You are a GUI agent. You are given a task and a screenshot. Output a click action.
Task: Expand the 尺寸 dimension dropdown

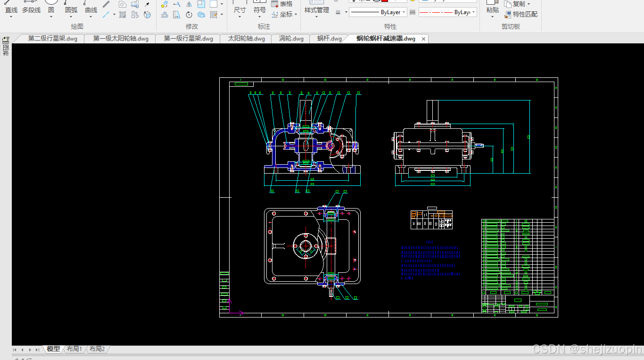tap(239, 17)
